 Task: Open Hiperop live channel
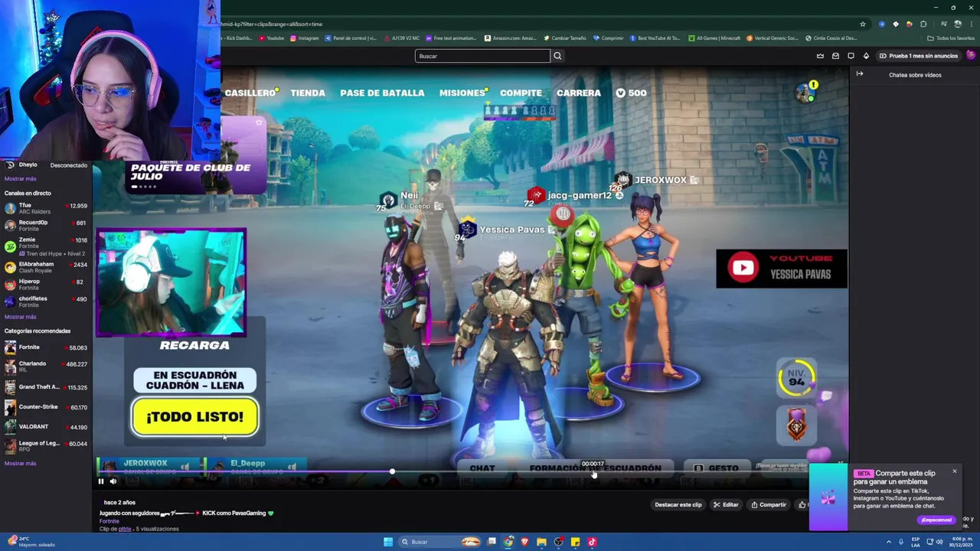pyautogui.click(x=45, y=284)
